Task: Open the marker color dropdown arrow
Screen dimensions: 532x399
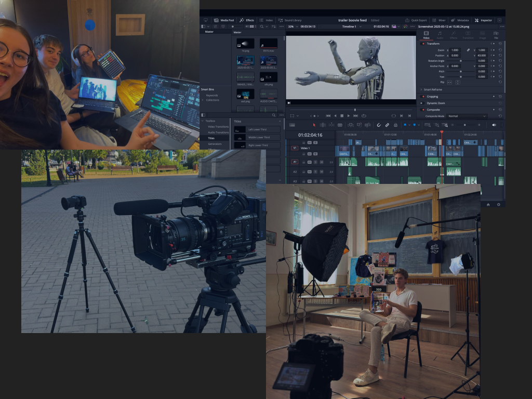Action: coord(419,125)
